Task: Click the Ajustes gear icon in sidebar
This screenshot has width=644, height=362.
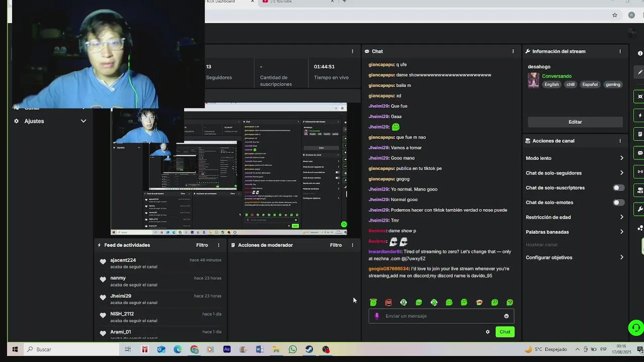Action: [16, 121]
